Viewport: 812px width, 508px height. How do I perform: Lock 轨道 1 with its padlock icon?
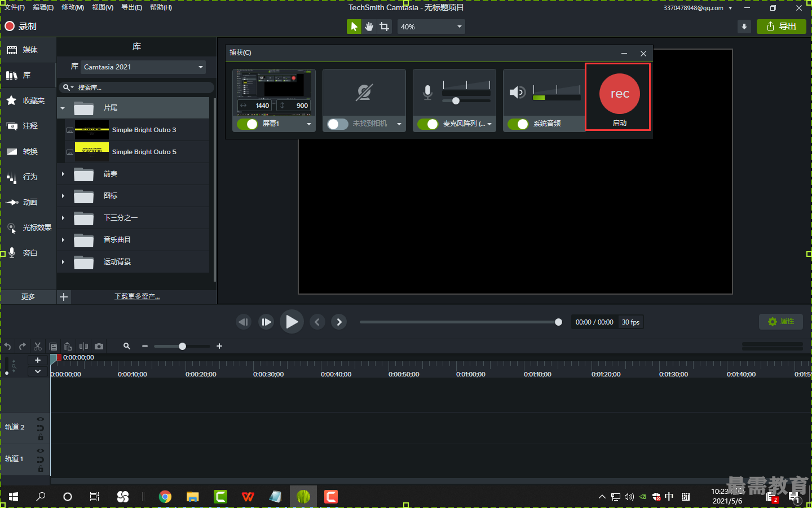tap(41, 468)
